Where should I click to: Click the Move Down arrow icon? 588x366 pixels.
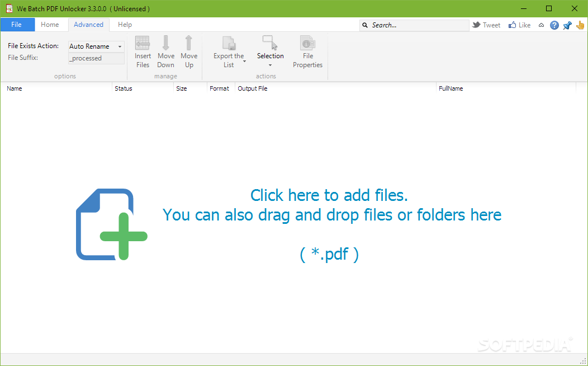[165, 43]
